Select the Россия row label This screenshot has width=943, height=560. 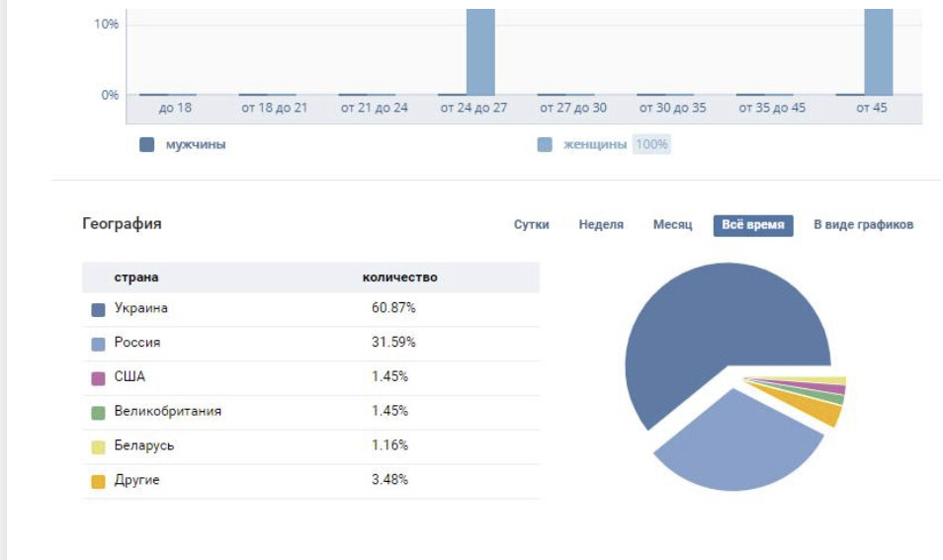137,342
